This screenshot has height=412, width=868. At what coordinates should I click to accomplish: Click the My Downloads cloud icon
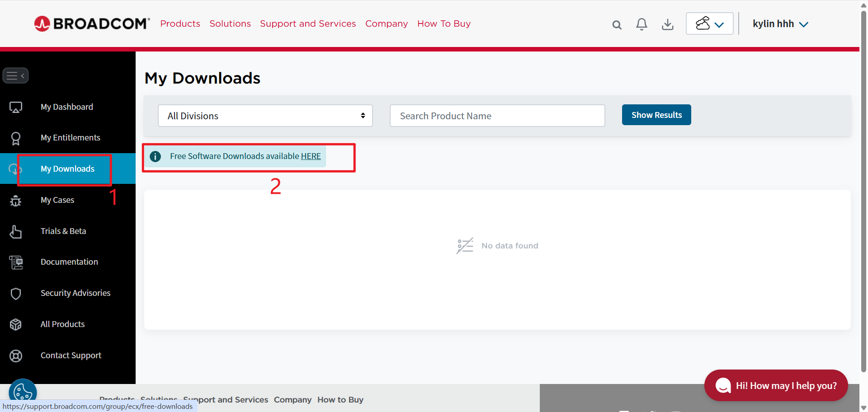coord(15,169)
